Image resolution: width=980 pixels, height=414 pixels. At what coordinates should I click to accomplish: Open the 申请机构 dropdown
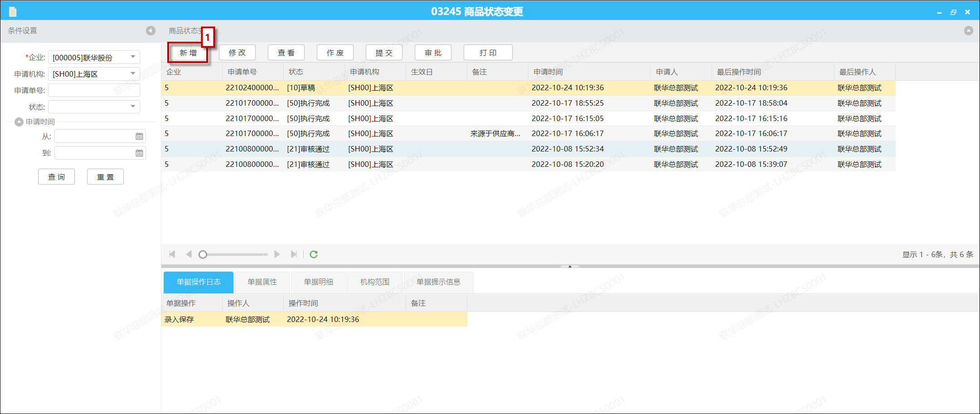[x=133, y=73]
